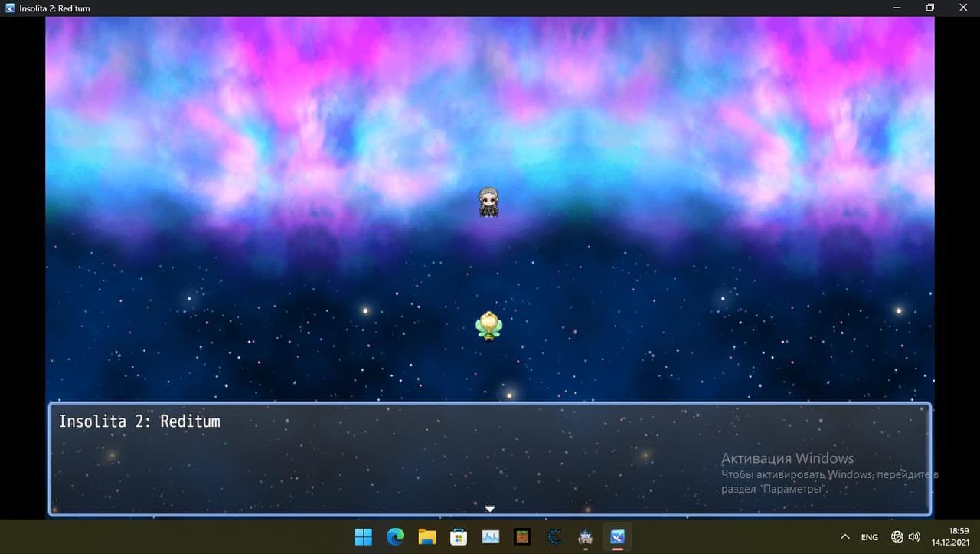The width and height of the screenshot is (980, 554).
Task: Open the network globe tray icon
Action: 897,537
